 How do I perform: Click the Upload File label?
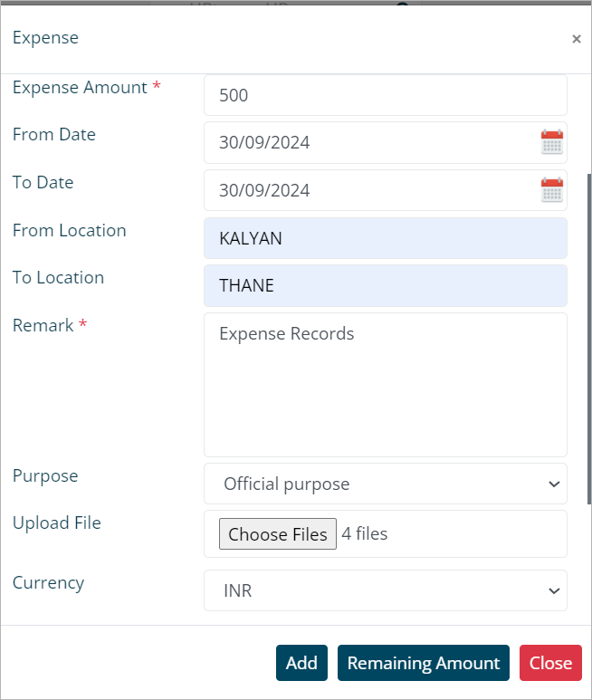click(56, 523)
